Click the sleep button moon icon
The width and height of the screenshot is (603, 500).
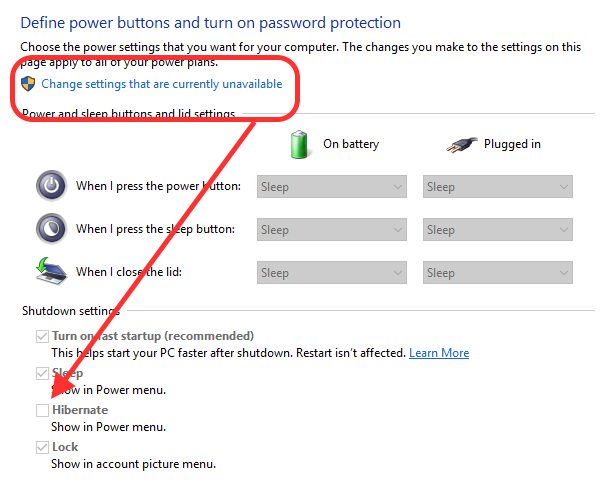[x=52, y=229]
